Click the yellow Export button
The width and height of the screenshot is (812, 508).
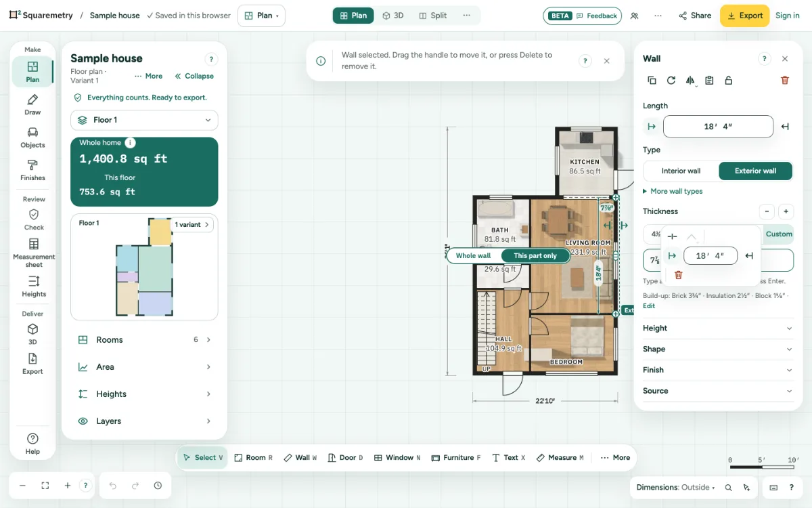tap(744, 16)
